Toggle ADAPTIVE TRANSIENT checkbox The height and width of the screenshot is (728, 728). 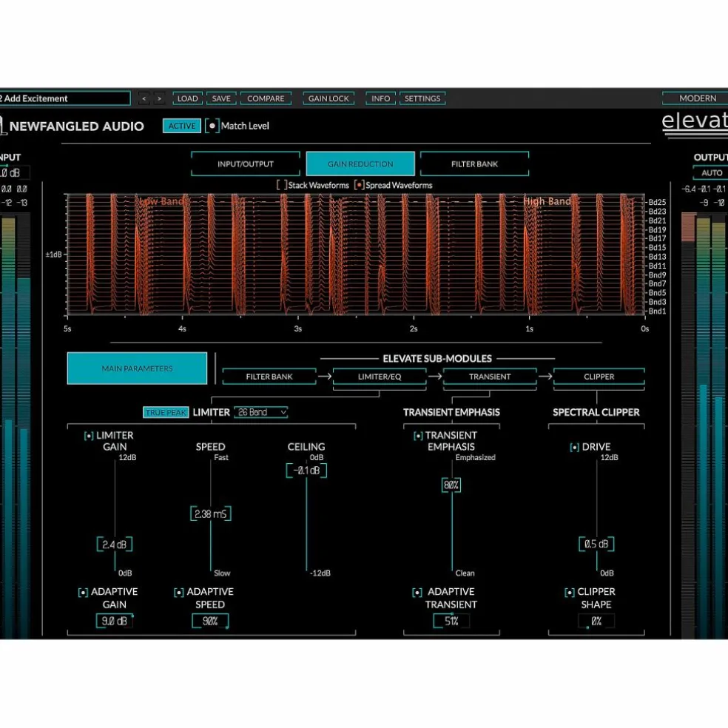click(x=417, y=593)
